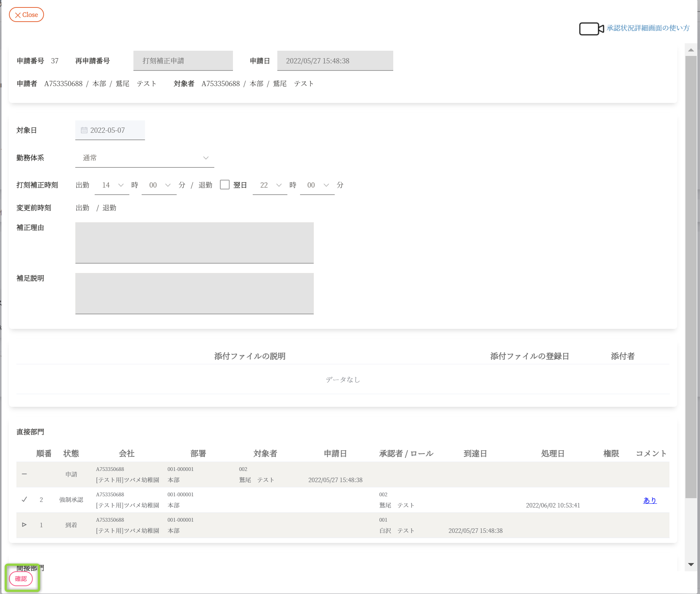Click the scrollbar up arrow
This screenshot has width=700, height=594.
click(x=691, y=50)
